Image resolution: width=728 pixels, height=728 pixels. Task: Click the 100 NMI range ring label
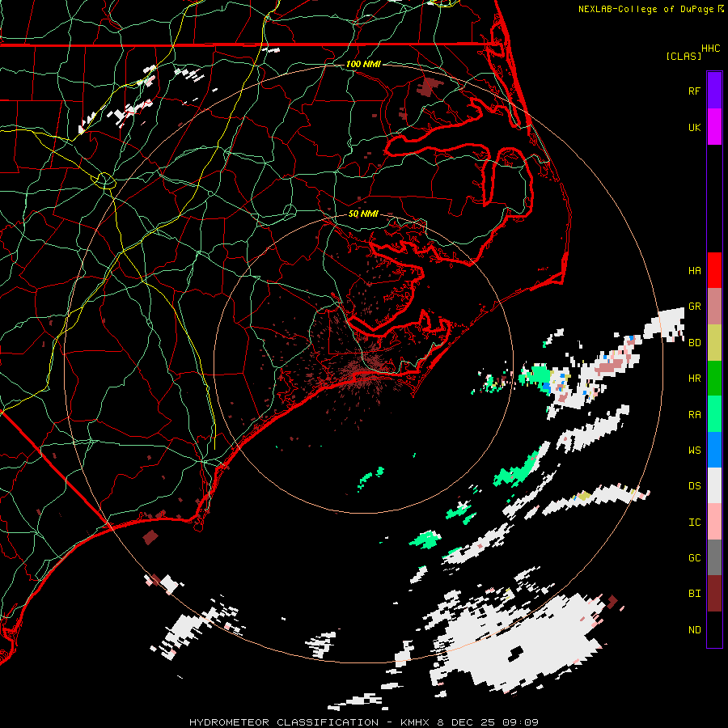coord(363,64)
